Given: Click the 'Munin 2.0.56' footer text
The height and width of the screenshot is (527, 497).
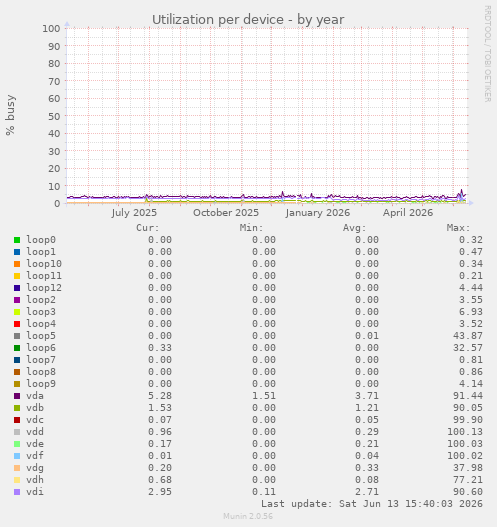Looking at the screenshot, I should tap(248, 516).
